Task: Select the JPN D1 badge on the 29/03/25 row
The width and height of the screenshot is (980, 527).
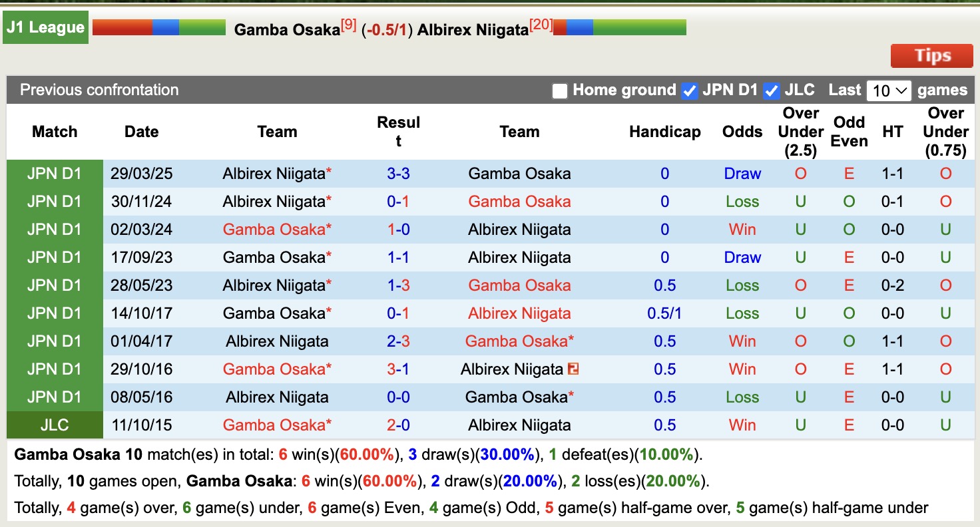Action: [x=55, y=173]
